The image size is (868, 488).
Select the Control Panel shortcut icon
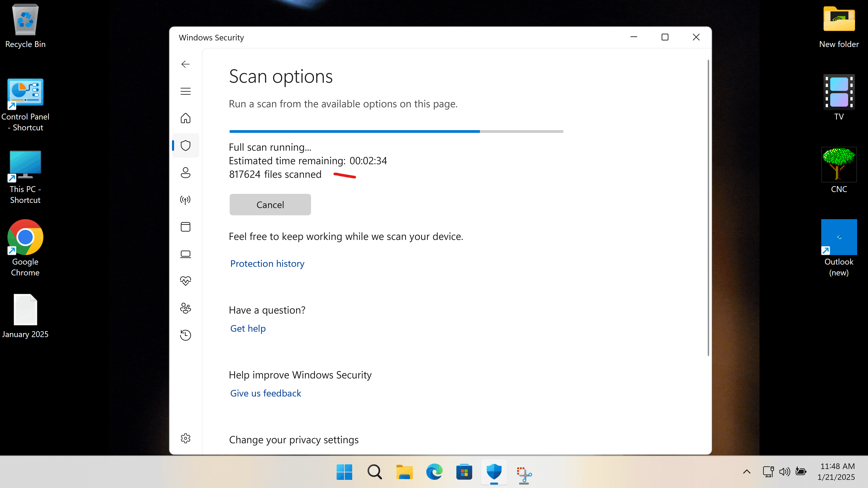pos(25,105)
